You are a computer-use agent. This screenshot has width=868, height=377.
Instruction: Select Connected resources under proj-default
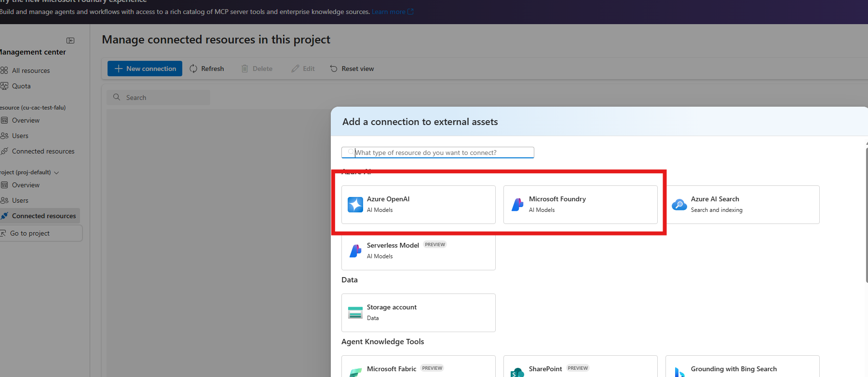[40, 216]
